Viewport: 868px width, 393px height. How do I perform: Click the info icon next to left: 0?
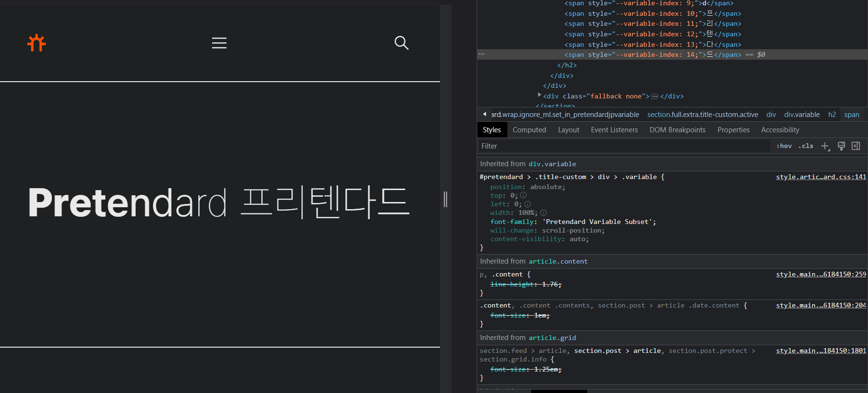pyautogui.click(x=528, y=204)
